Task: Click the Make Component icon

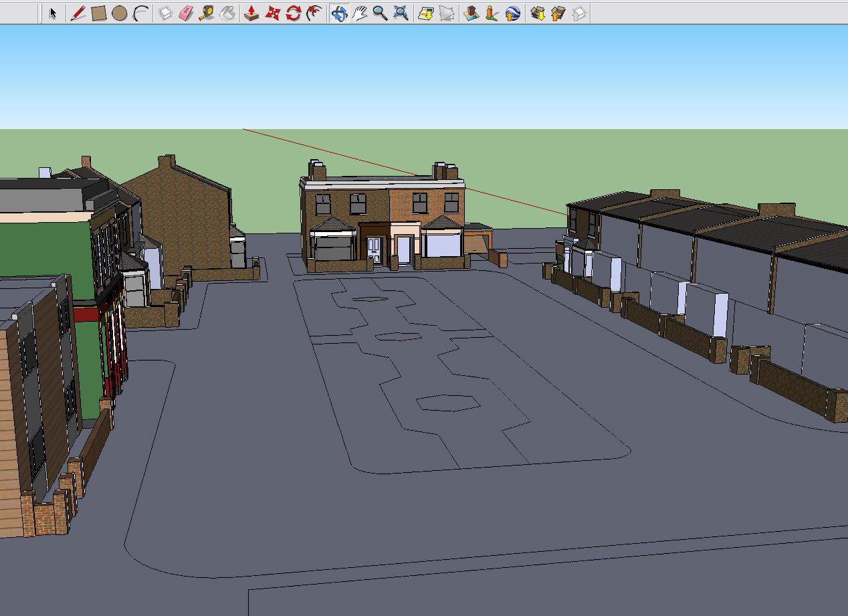Action: 165,13
